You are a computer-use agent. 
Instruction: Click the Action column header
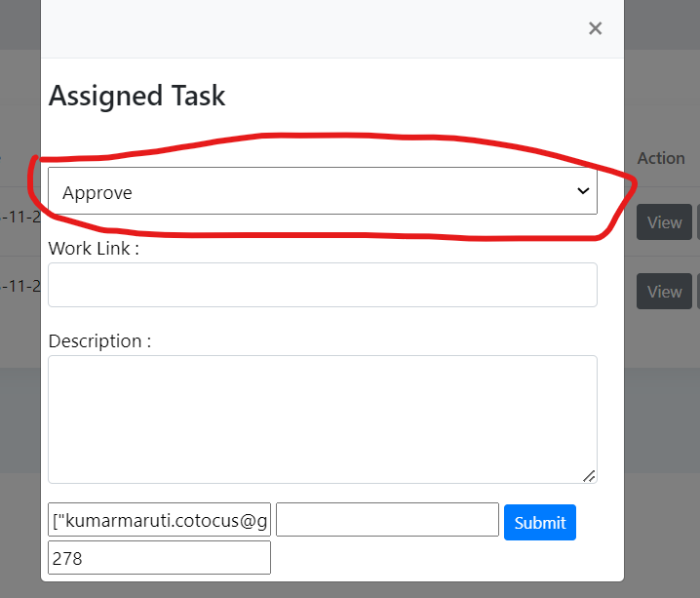coord(661,158)
